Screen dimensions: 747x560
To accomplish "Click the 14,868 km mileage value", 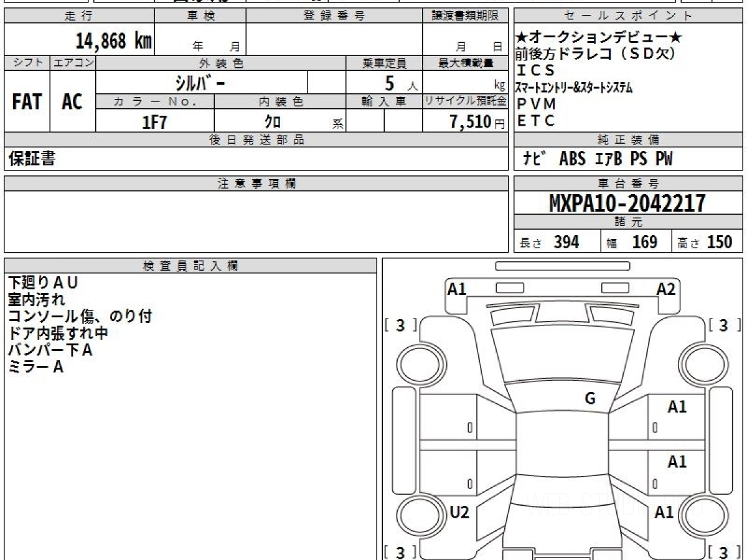I will click(113, 41).
